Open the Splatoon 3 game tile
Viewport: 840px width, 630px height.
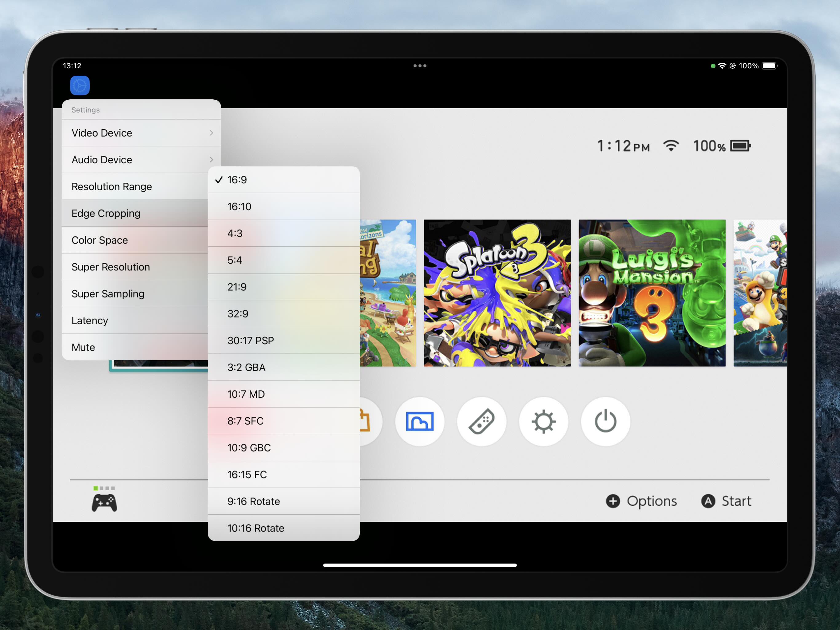(497, 293)
